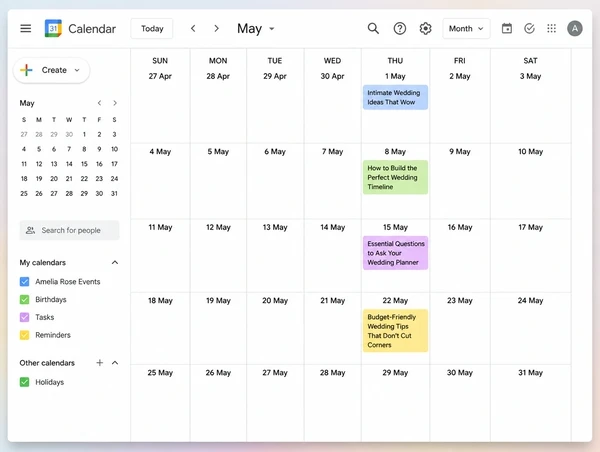
Task: Click the 27 Apr date label
Action: (160, 76)
